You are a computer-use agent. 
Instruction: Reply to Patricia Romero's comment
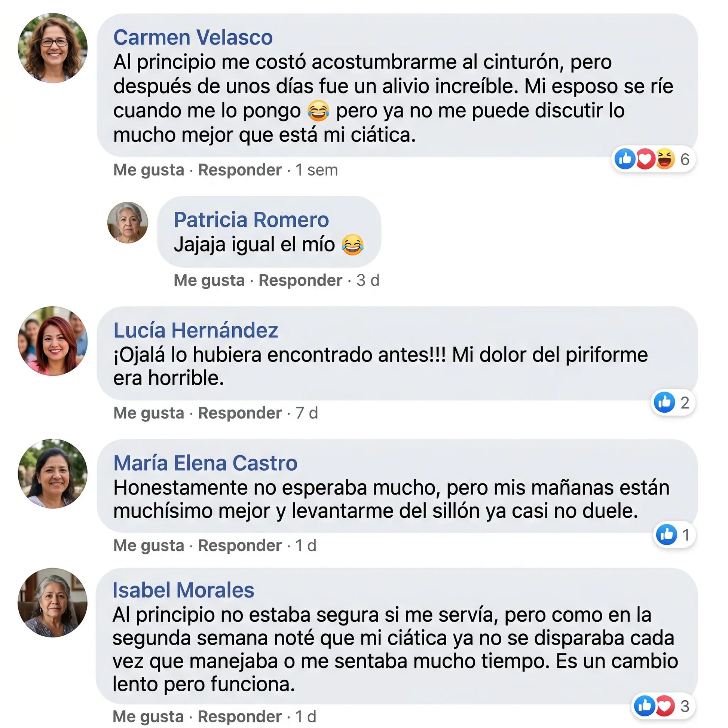(x=300, y=280)
